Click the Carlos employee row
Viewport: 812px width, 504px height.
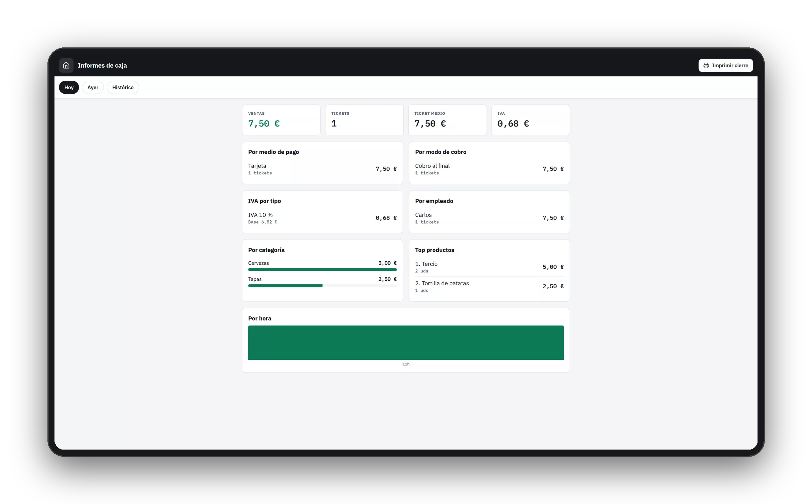(x=489, y=218)
